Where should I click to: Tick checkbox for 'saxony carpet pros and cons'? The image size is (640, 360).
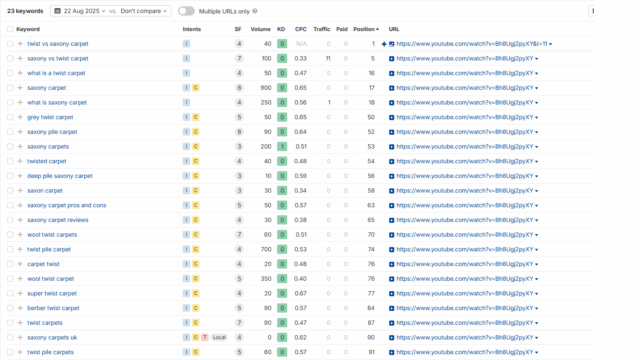[10, 205]
